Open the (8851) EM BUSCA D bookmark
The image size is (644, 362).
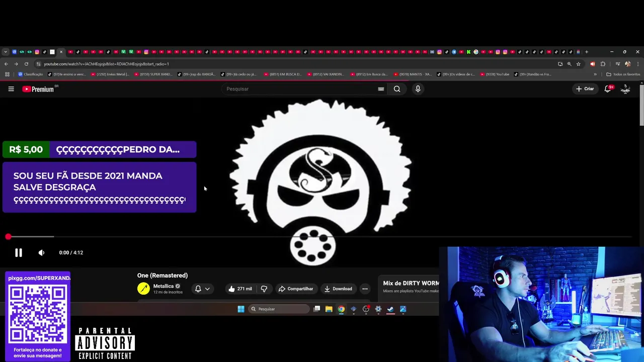click(x=283, y=74)
